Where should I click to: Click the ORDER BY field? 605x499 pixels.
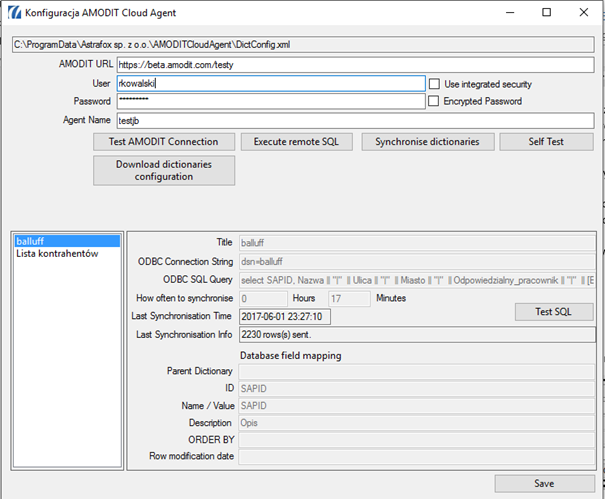(416, 440)
